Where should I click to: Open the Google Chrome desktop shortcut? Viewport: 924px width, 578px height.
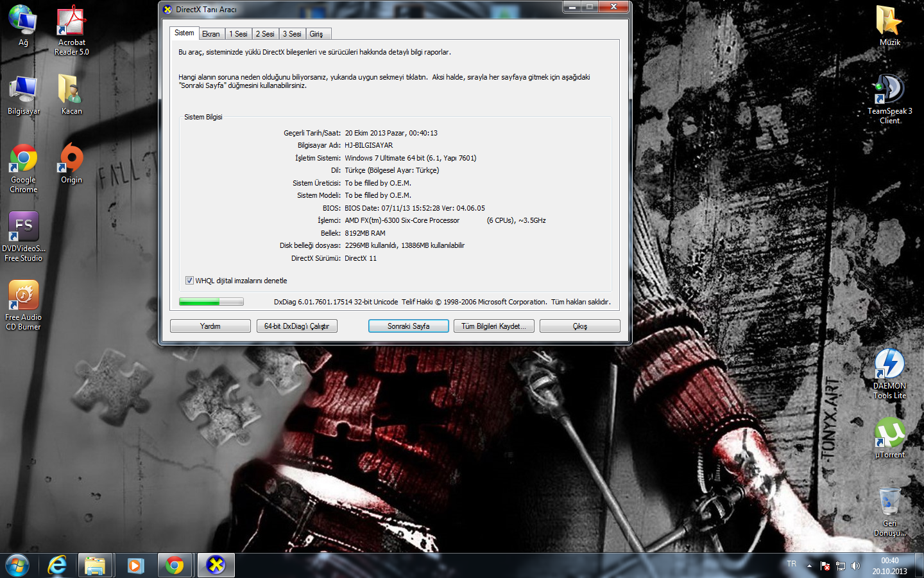24,161
